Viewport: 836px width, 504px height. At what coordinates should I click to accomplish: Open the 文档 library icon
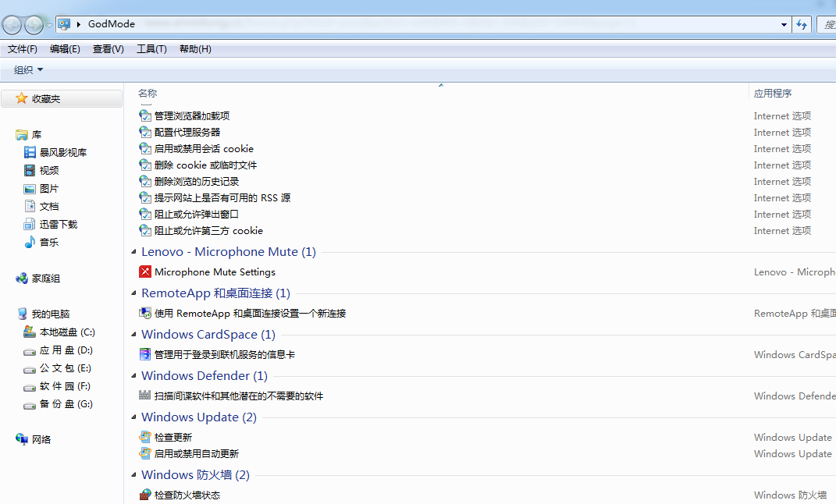[30, 206]
